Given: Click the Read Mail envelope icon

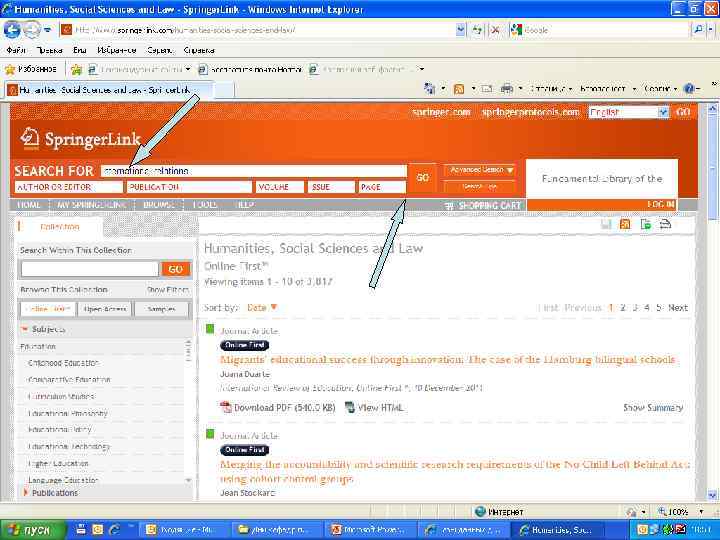Looking at the screenshot, I should point(487,89).
